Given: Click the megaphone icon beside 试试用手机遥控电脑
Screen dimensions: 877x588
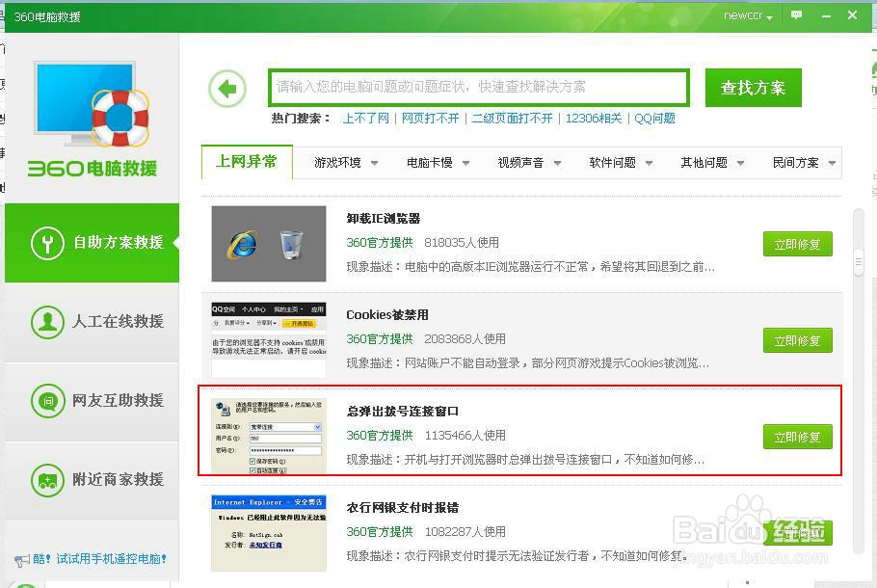Looking at the screenshot, I should pyautogui.click(x=22, y=559).
